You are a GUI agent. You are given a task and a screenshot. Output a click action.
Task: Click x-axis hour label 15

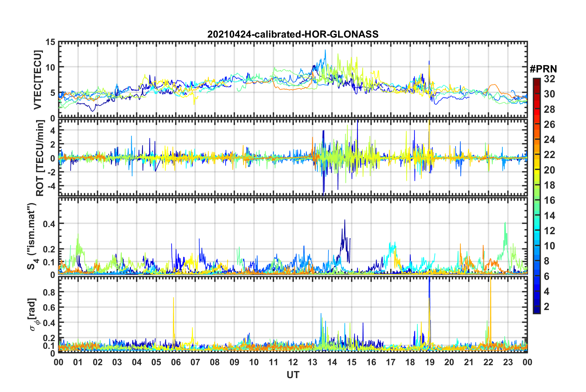point(352,362)
